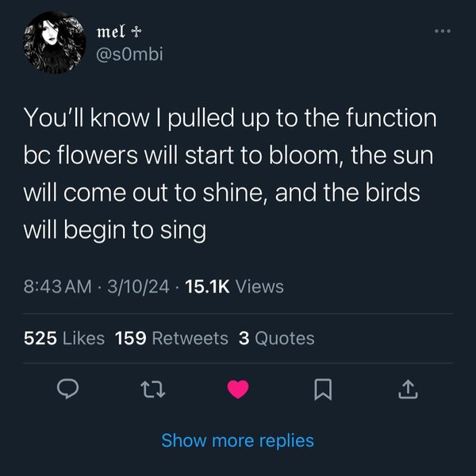Image resolution: width=476 pixels, height=476 pixels.
Task: Open the 3 Quotes list
Action: 276,338
